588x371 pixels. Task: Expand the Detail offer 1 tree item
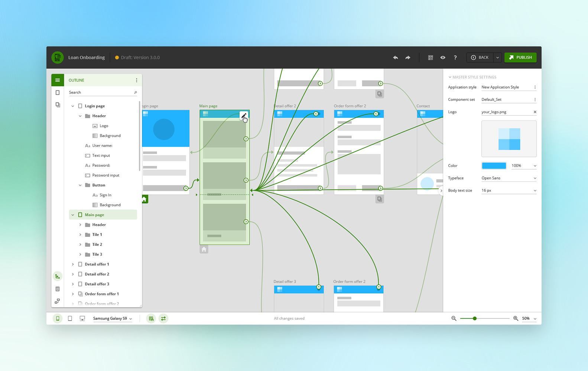[73, 264]
